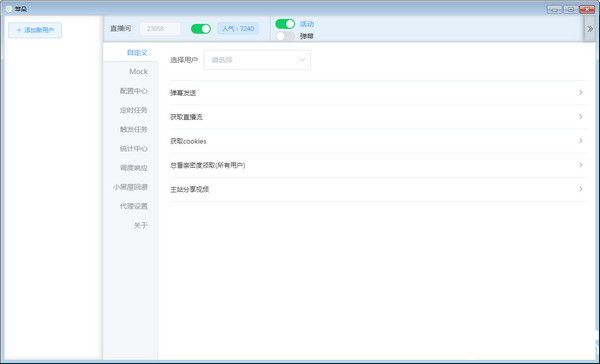Click the 添加新用户 add user button
Viewport: 600px width, 364px height.
tap(35, 30)
